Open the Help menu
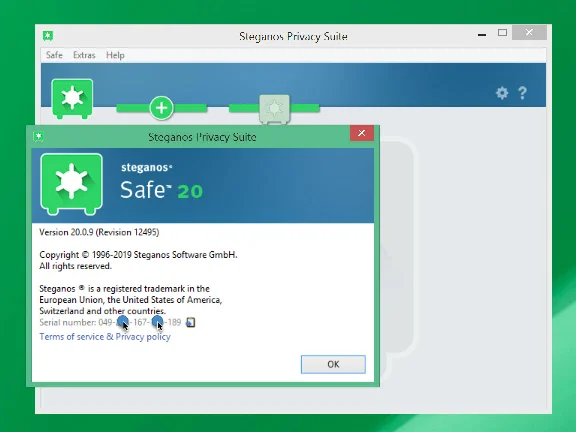Viewport: 576px width, 432px height. click(115, 55)
